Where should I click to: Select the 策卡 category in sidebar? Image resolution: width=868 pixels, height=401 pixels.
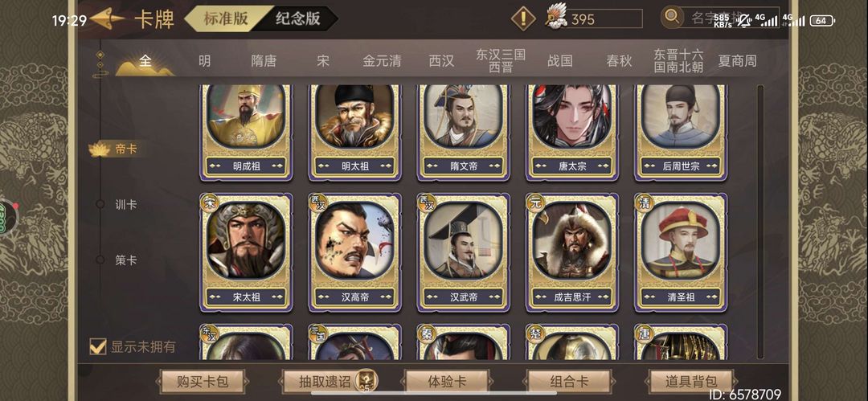[x=125, y=260]
